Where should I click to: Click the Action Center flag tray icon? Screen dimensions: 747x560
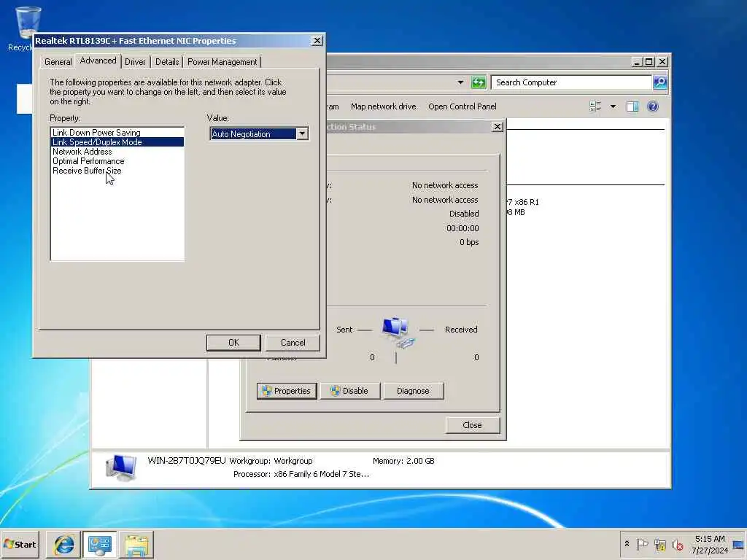pyautogui.click(x=642, y=544)
